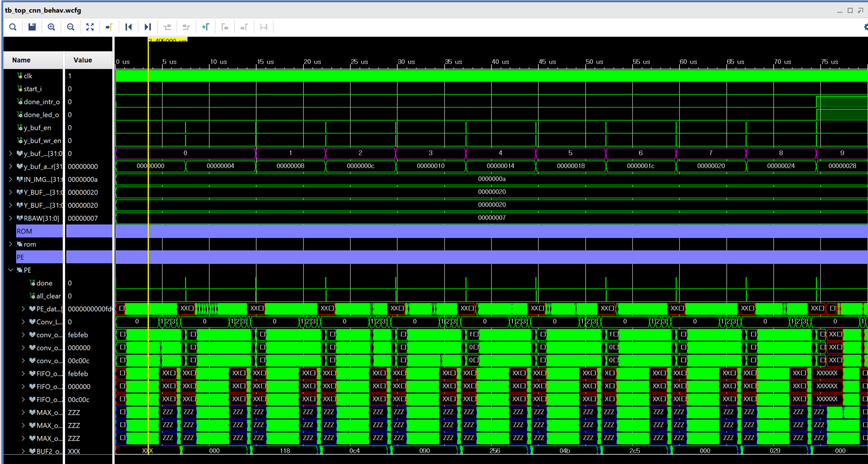Click BUF2_o waveform segment labeled 256
This screenshot has width=868, height=464.
495,451
